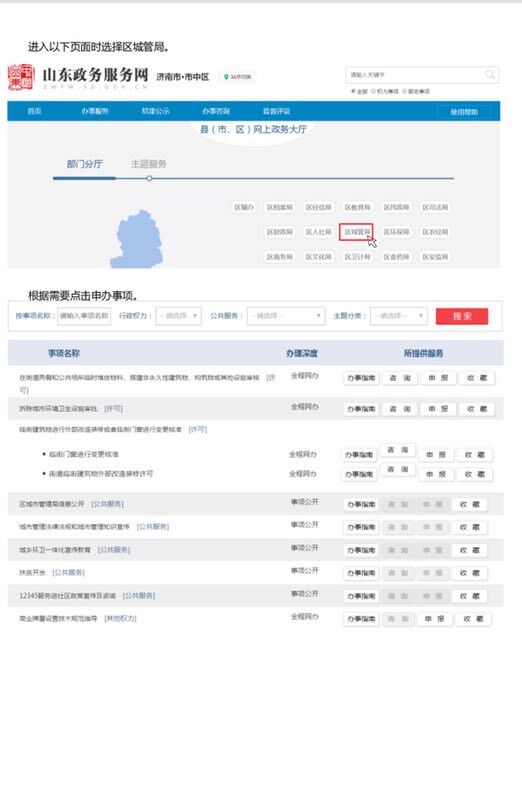Focus the keyword search field at top
522x800 pixels.
click(x=421, y=74)
